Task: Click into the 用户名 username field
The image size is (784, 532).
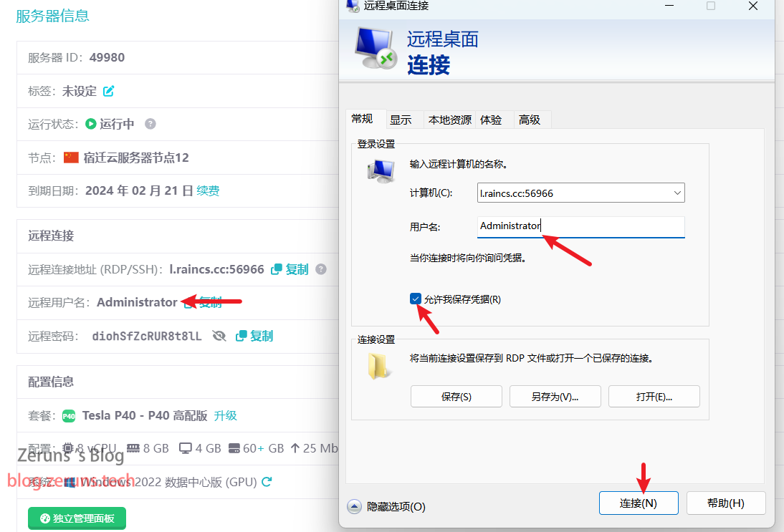Action: [581, 226]
